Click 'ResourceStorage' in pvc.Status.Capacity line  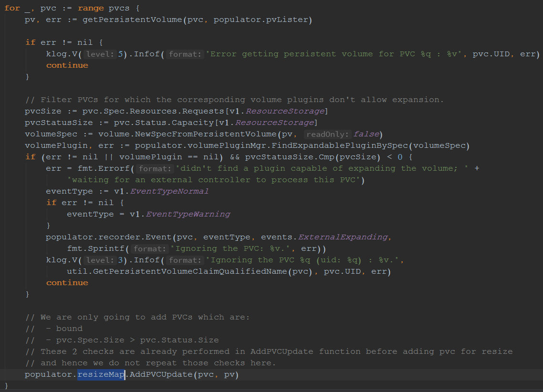[275, 123]
